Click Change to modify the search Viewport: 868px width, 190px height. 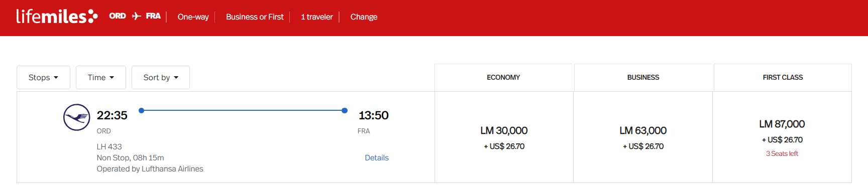click(364, 17)
